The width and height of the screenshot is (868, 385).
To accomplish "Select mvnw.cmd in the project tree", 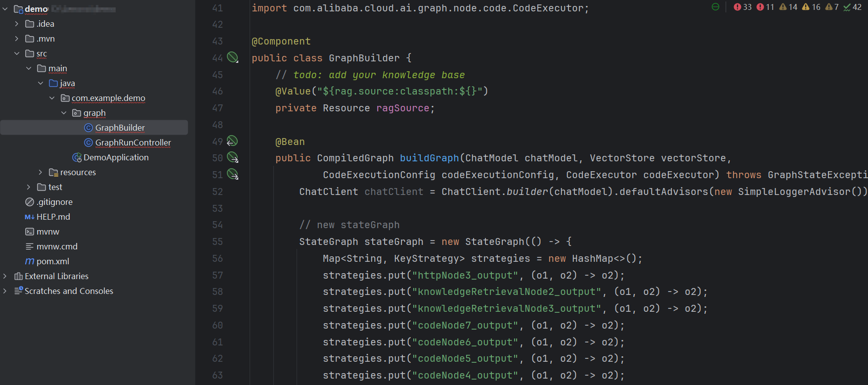I will pyautogui.click(x=57, y=246).
